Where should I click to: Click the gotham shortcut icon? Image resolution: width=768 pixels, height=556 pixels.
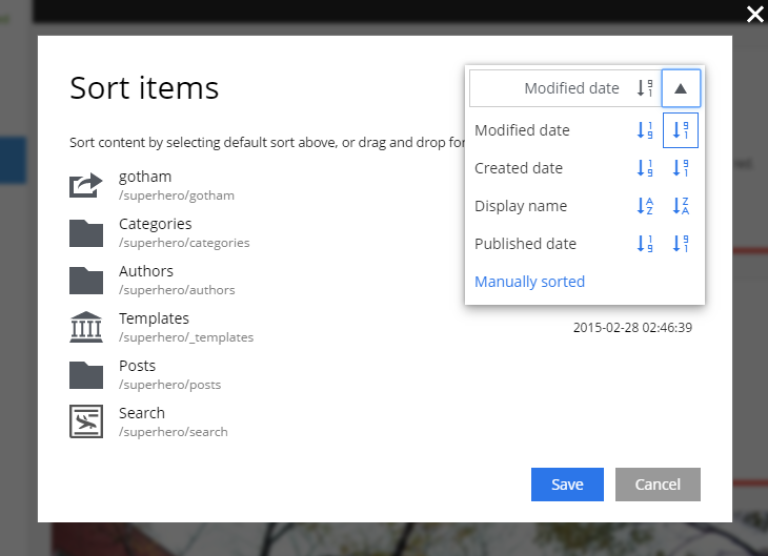86,186
